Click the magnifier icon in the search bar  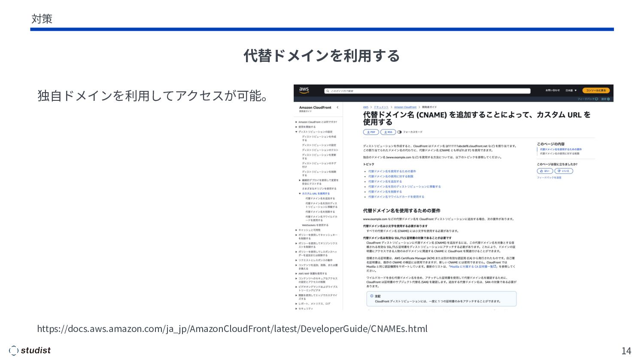(x=328, y=91)
